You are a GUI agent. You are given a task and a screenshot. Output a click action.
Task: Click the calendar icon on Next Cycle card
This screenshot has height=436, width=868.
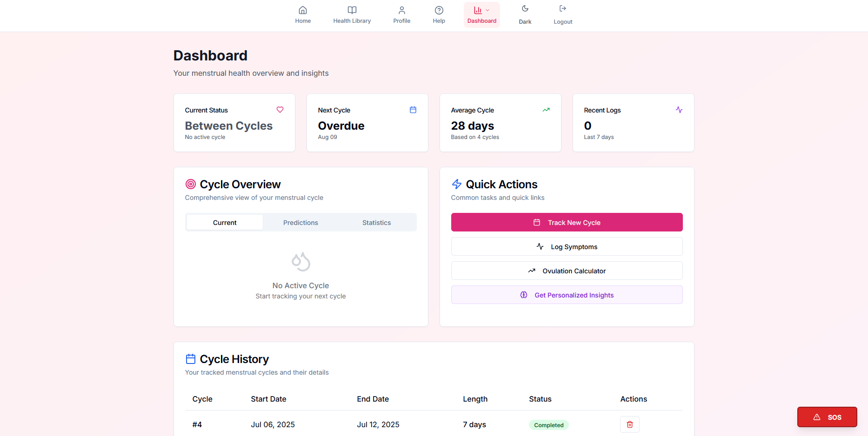(413, 110)
